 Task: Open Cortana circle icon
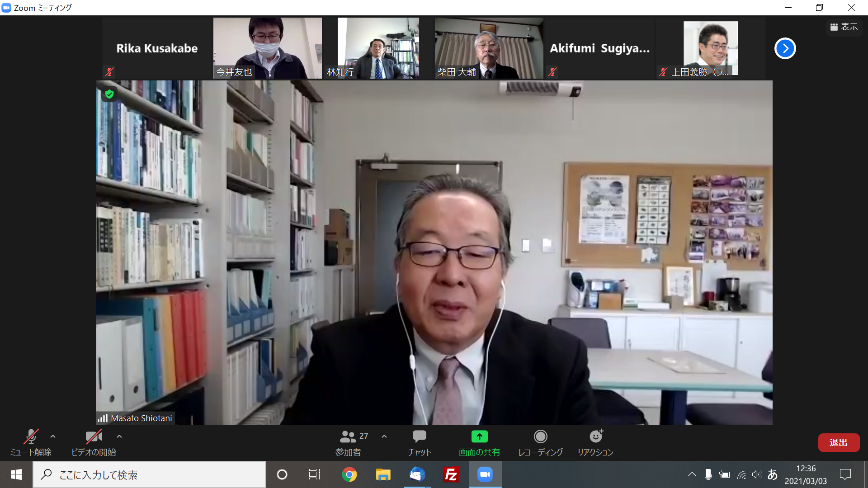(x=282, y=474)
